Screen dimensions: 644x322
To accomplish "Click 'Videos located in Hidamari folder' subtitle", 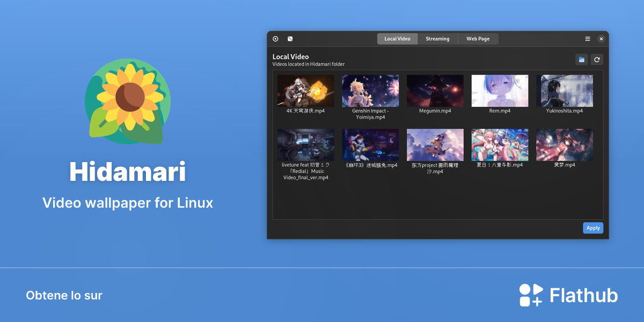I will coord(309,64).
